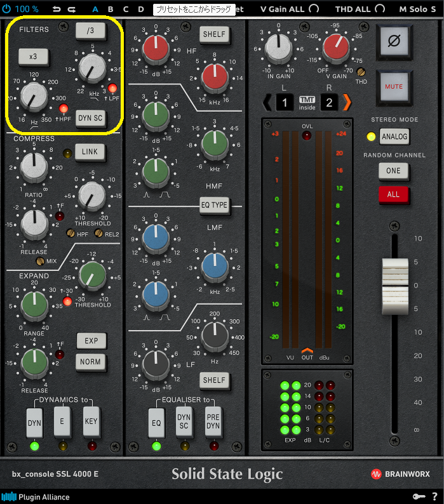Click the LMF blue gain knob
444x504 pixels.
pos(156,237)
